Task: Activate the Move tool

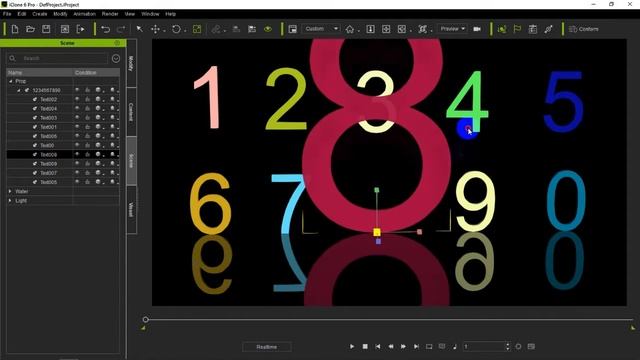Action: pyautogui.click(x=155, y=29)
